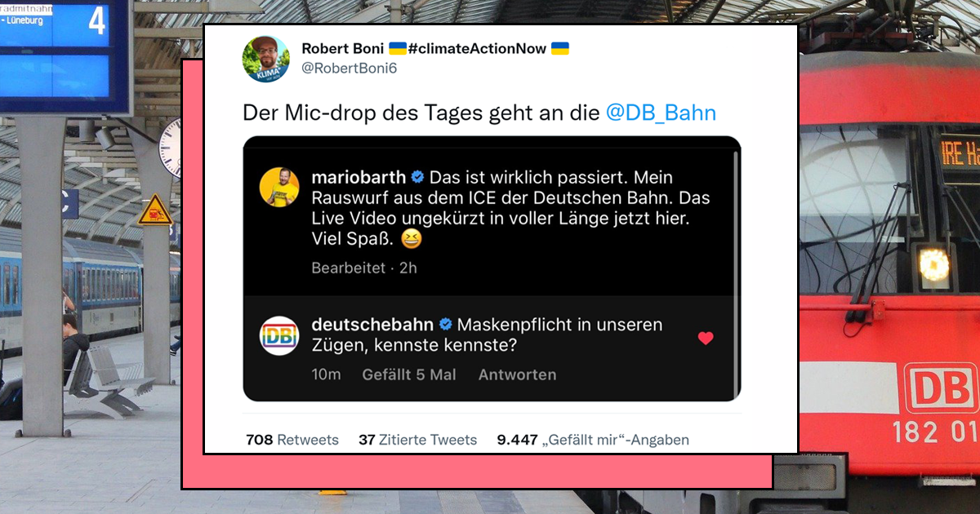The height and width of the screenshot is (514, 980).
Task: Open the @DB_Bahn mention link
Action: coord(661,113)
